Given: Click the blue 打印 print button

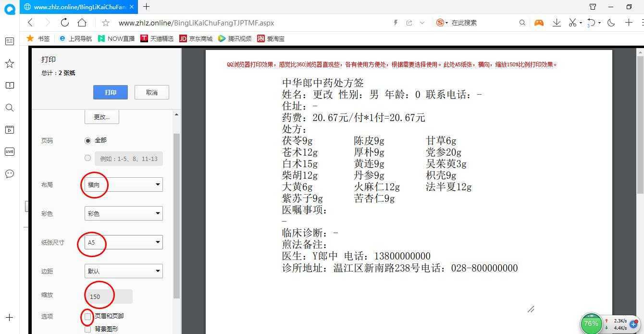Looking at the screenshot, I should [110, 92].
